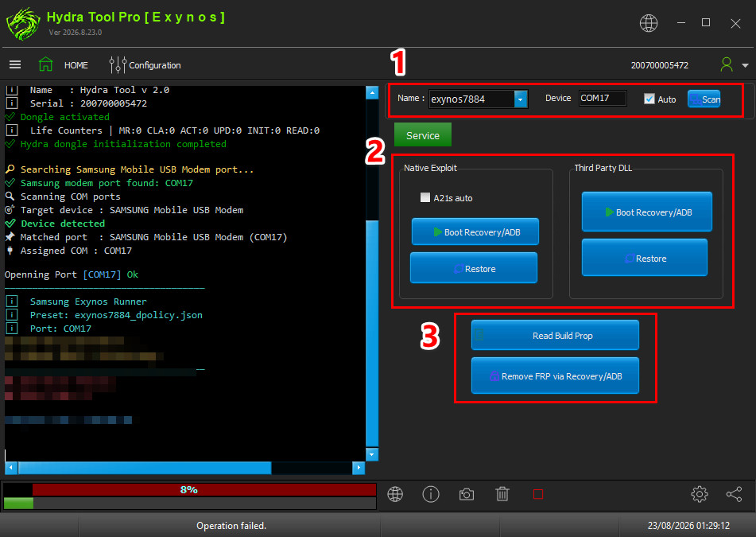
Task: Click the Scan button
Action: pyautogui.click(x=704, y=99)
